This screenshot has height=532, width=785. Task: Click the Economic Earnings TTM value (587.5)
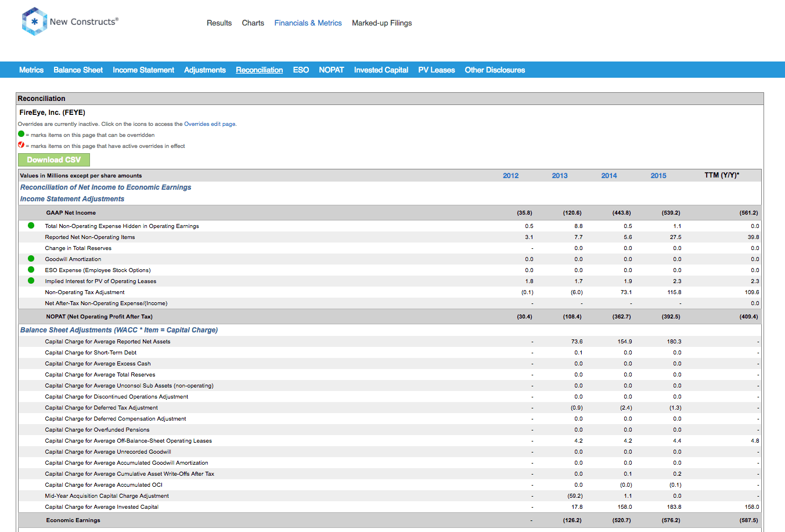(749, 520)
